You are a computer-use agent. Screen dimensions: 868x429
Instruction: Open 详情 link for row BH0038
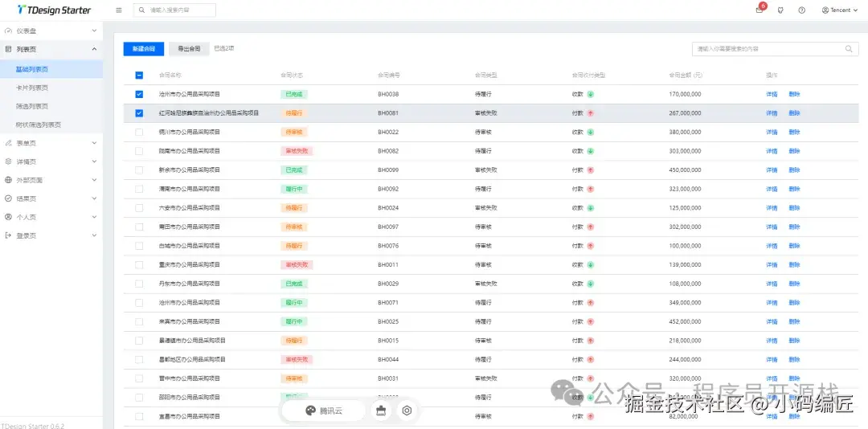point(772,94)
